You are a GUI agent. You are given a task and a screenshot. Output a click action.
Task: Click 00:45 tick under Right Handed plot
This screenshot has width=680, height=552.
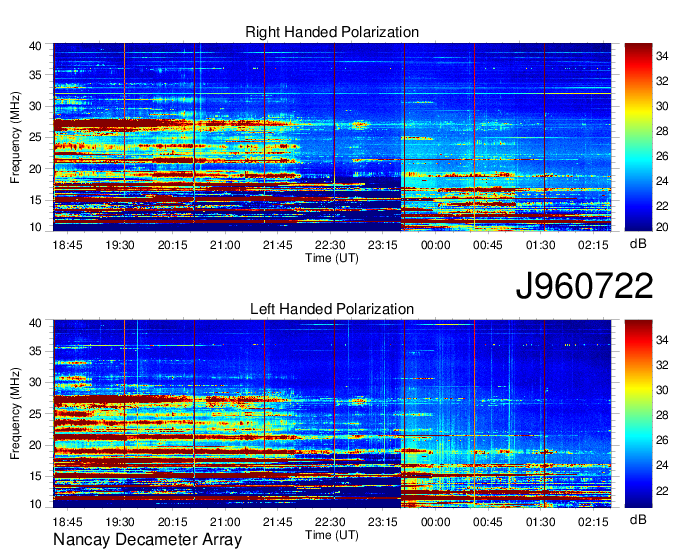coord(488,245)
